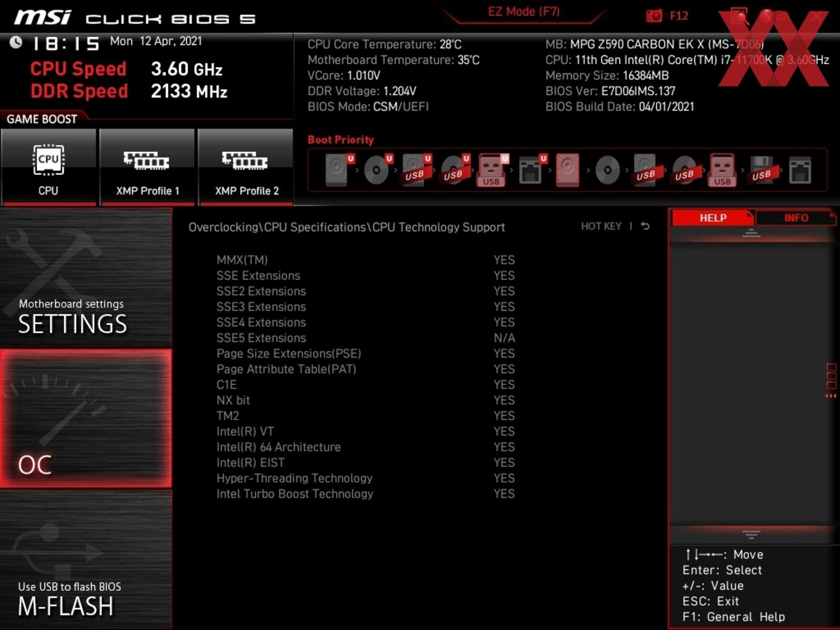Select the SSE Extensions row
Screen dimensions: 840x630
366,275
